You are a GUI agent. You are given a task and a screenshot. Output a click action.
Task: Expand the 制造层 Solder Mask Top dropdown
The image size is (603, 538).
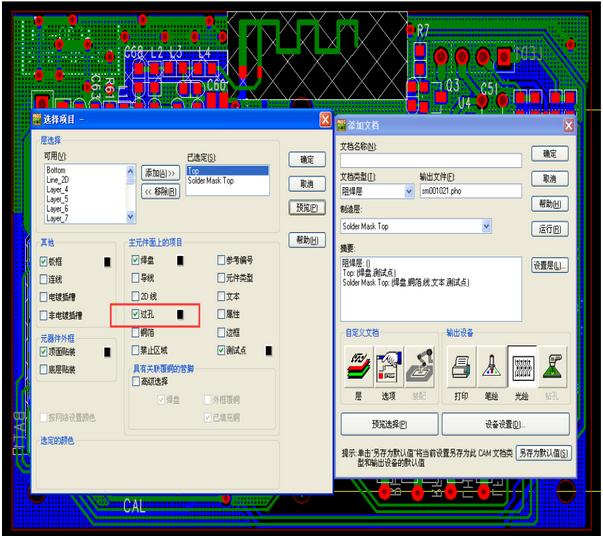[x=486, y=227]
